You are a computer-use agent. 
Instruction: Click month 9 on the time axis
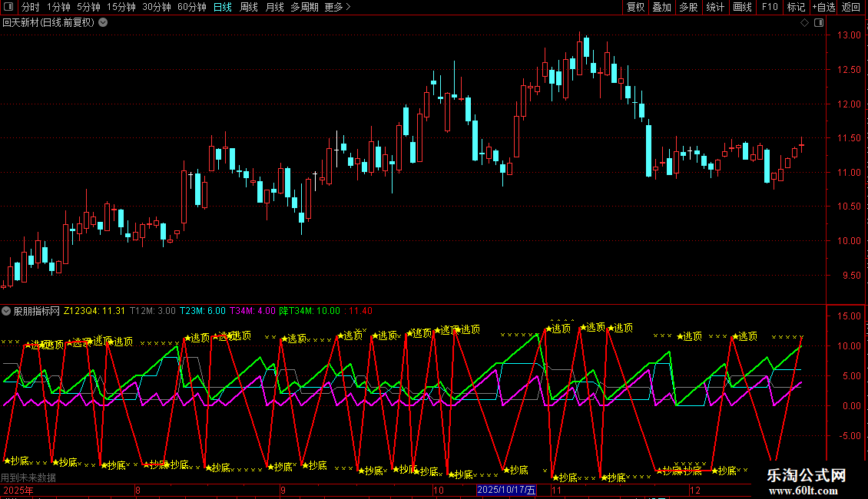pos(283,490)
